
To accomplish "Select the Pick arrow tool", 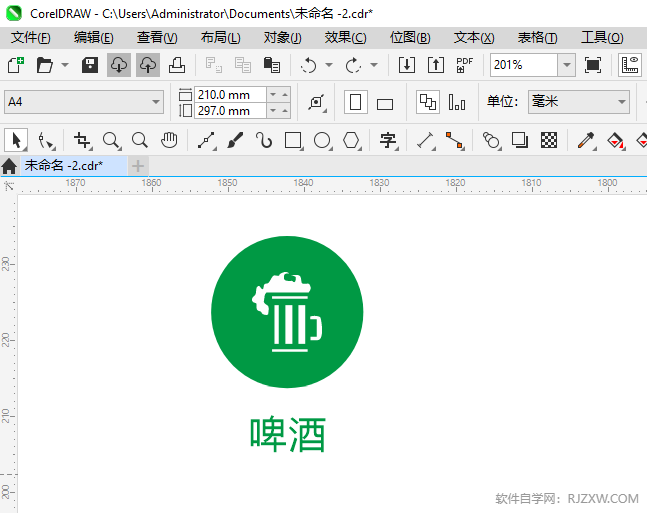I will (16, 140).
